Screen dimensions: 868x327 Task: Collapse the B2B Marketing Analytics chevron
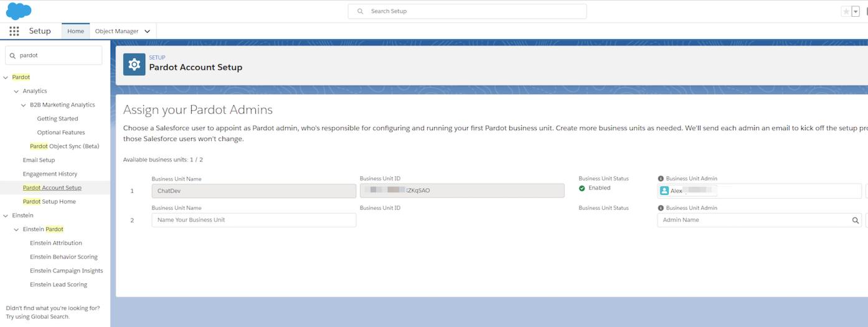[24, 105]
